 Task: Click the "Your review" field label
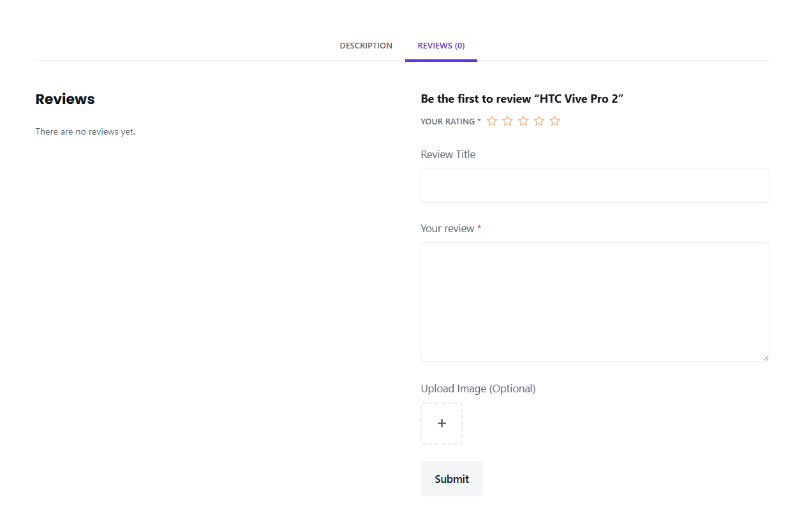[x=447, y=228]
